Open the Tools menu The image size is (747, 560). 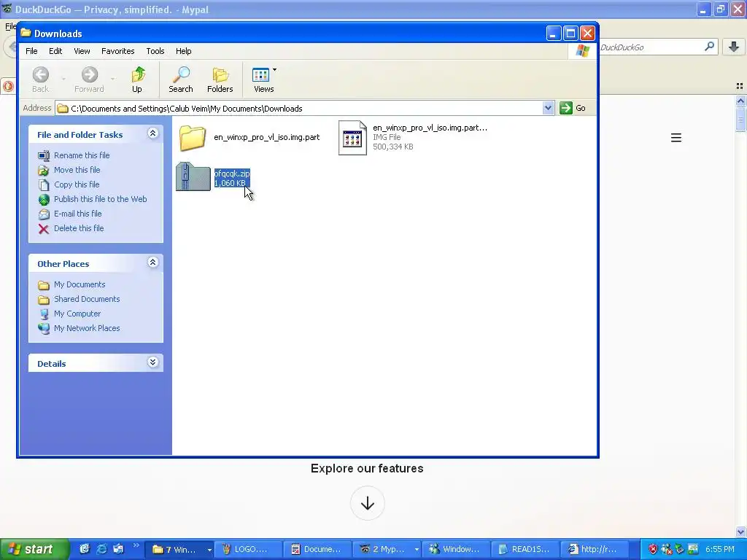155,51
